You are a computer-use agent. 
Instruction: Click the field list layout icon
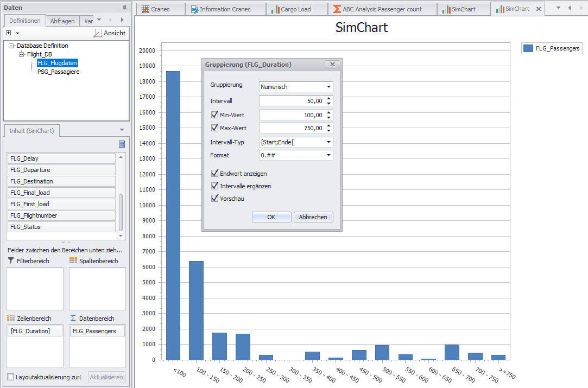pos(122,144)
